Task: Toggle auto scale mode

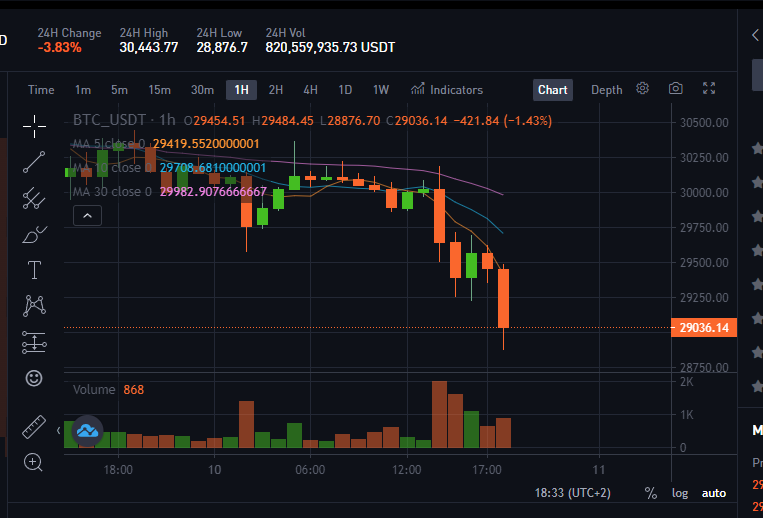Action: (x=714, y=493)
